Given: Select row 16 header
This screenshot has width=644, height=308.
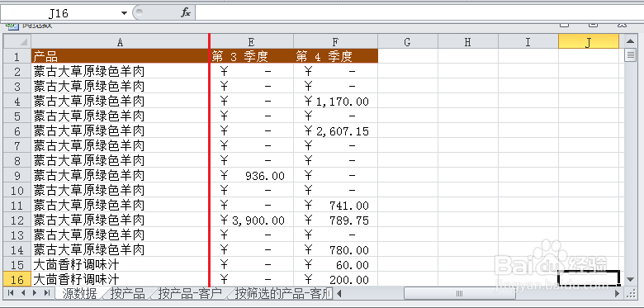Looking at the screenshot, I should (17, 279).
